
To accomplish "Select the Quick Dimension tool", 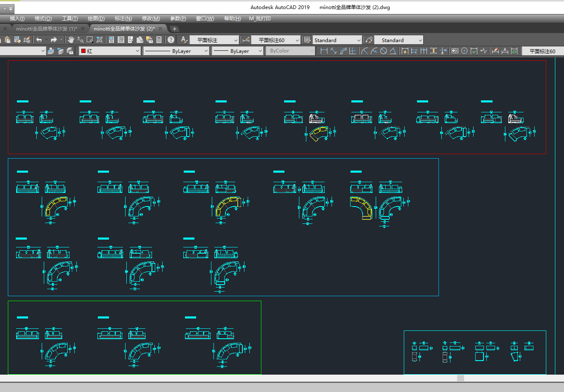I will pos(405,51).
